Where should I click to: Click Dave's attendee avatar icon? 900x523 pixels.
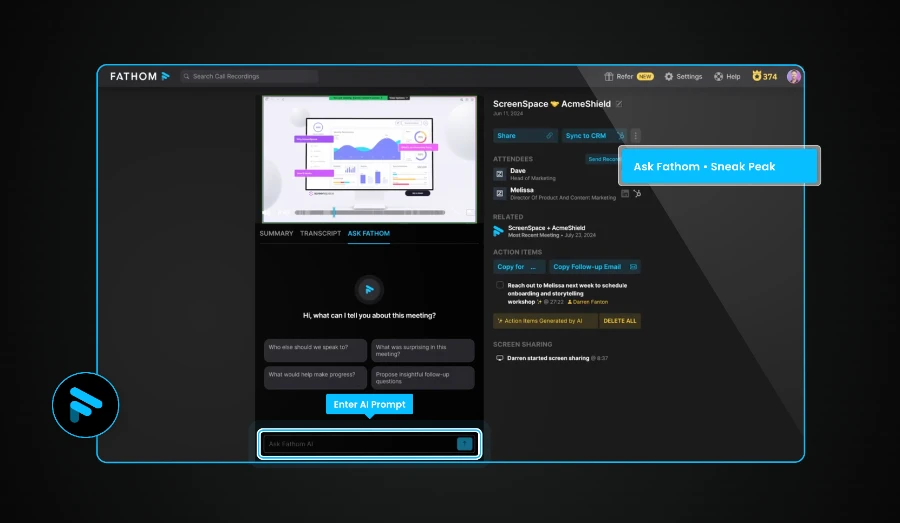(499, 174)
